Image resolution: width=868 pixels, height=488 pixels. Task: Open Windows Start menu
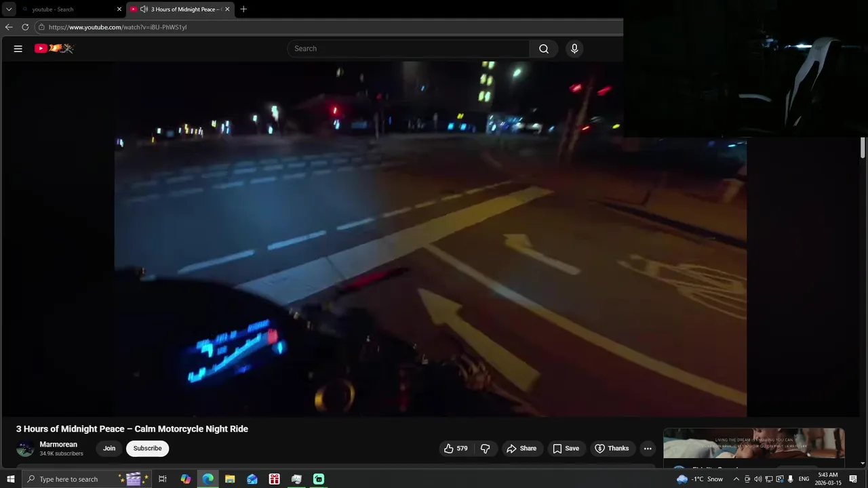tap(10, 479)
